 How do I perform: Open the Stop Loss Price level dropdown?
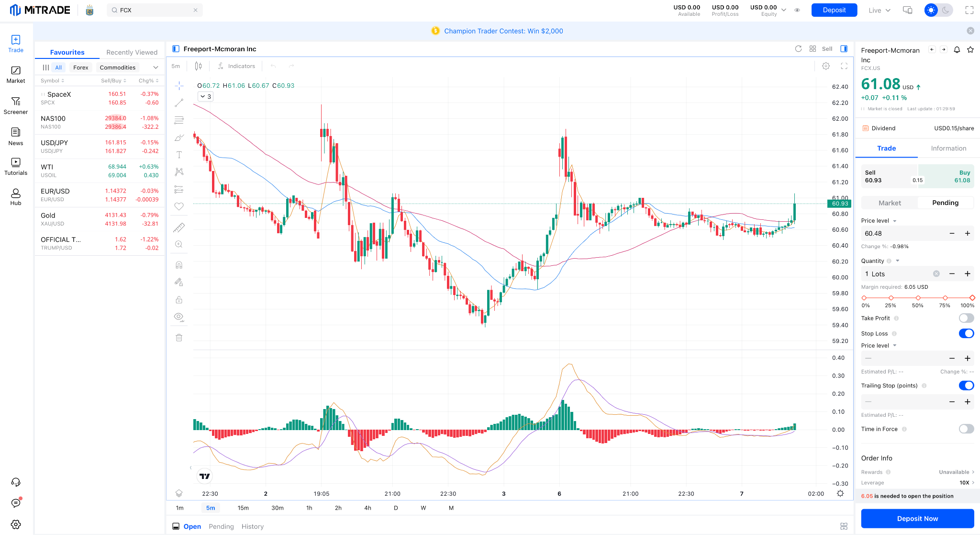tap(895, 346)
